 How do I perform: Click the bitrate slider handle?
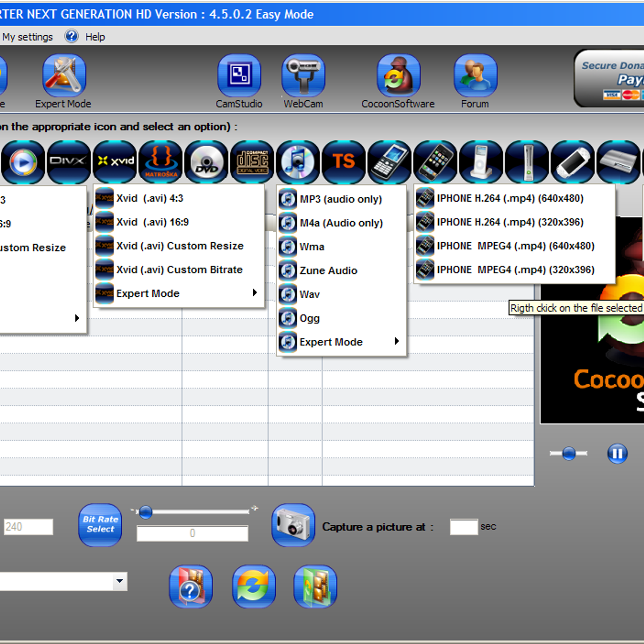(146, 512)
